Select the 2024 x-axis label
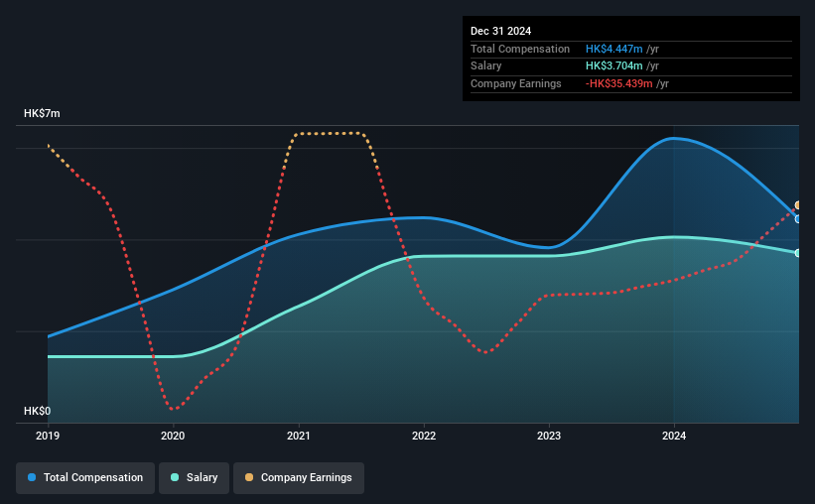Image resolution: width=815 pixels, height=504 pixels. 674,436
